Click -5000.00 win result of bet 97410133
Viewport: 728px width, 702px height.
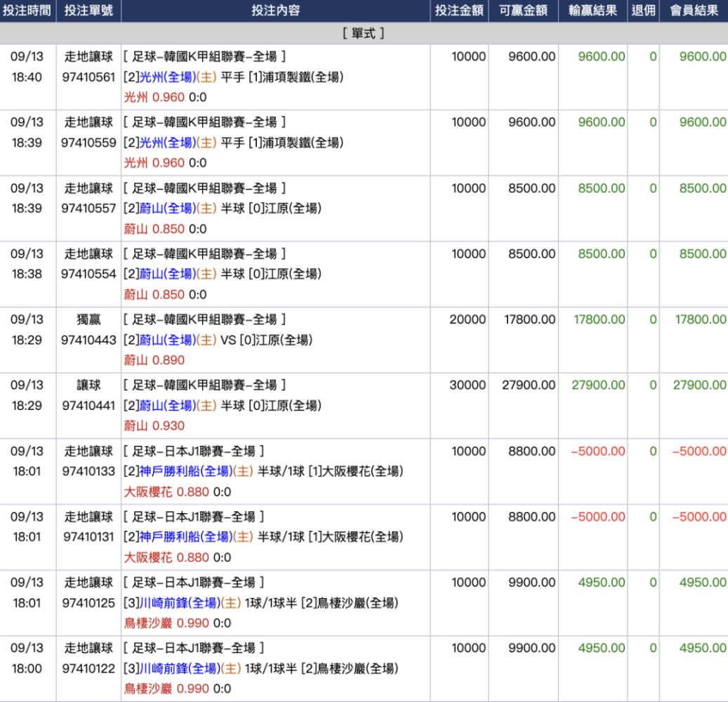598,451
